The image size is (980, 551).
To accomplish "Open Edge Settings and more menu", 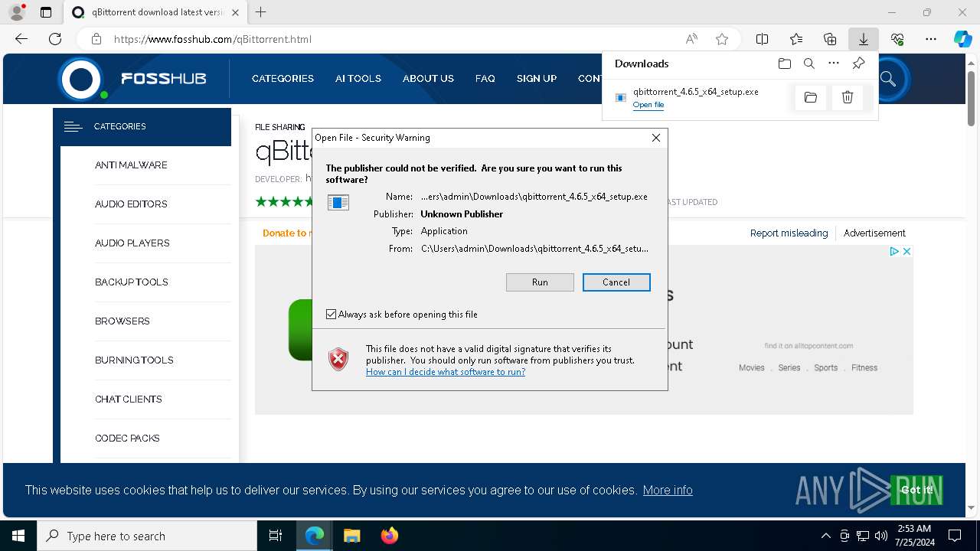I will coord(931,39).
